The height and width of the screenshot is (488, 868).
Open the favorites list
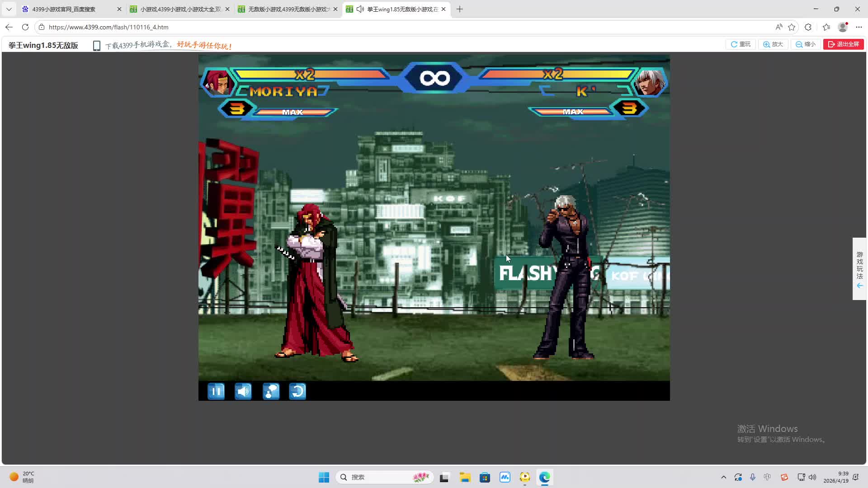(x=826, y=27)
